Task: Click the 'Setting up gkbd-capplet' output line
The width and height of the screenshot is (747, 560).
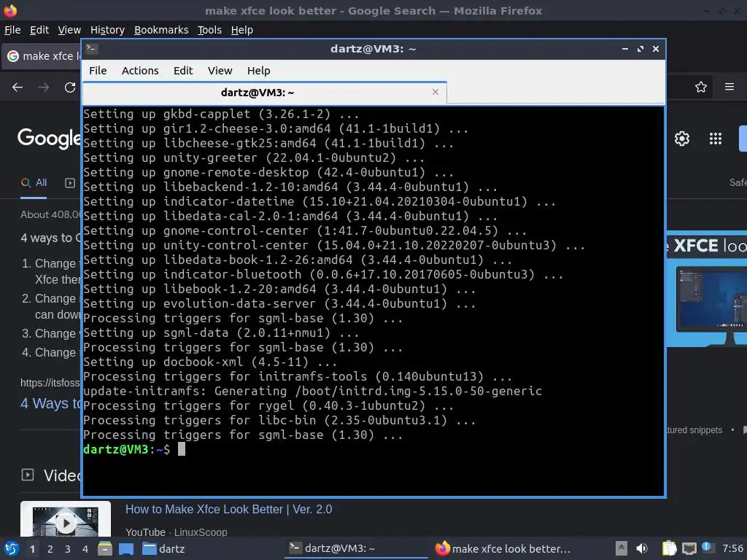Action: (221, 114)
